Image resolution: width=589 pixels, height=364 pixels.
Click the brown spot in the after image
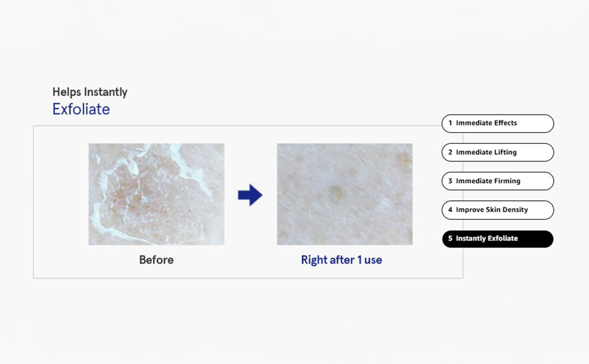(336, 192)
